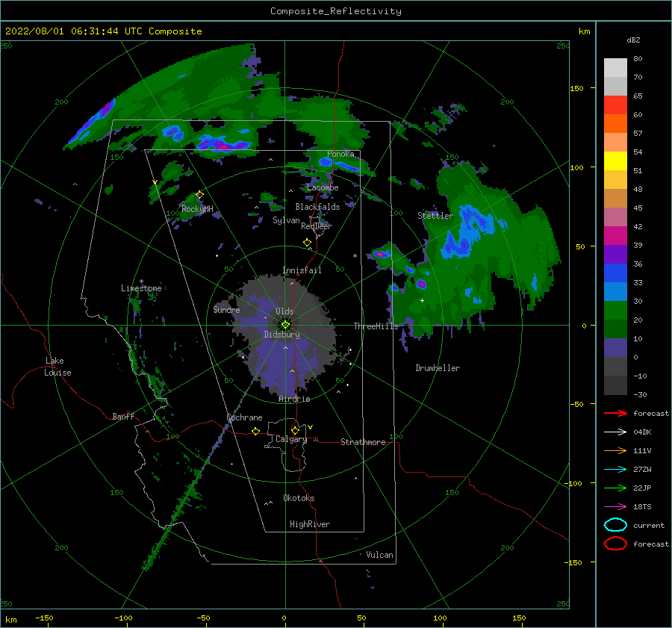Click the orange 57-60 dBZ swatch
The height and width of the screenshot is (628, 672).
pos(615,124)
